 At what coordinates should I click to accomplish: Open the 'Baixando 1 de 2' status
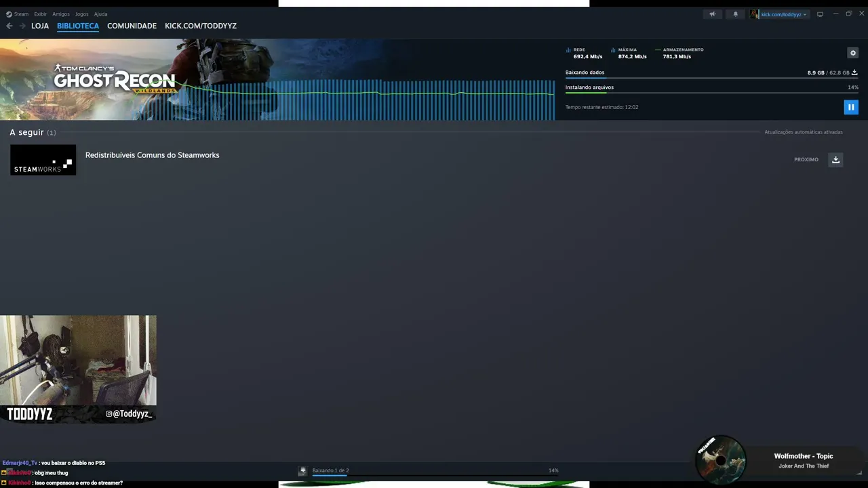pos(331,470)
